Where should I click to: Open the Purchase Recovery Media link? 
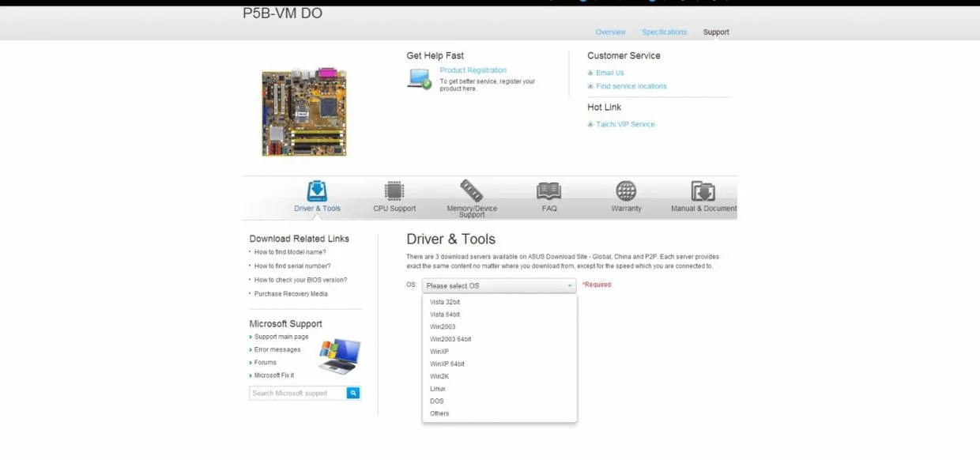click(x=291, y=294)
